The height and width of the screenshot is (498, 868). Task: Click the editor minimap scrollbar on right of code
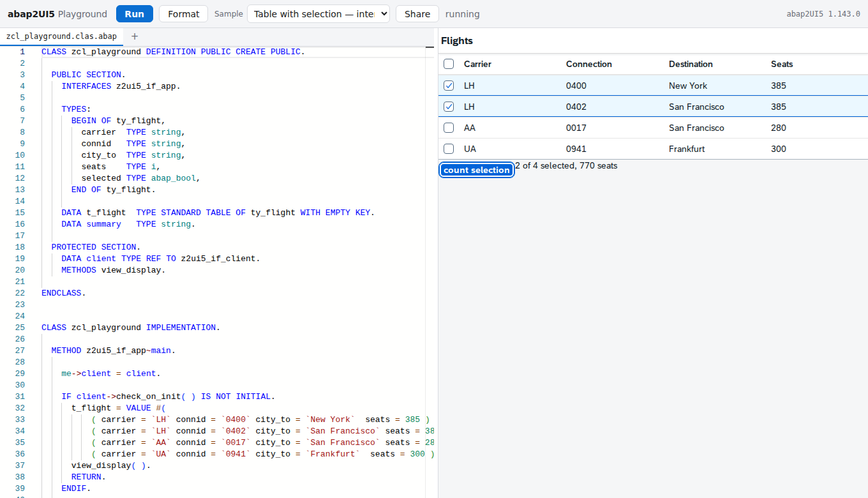[x=430, y=271]
